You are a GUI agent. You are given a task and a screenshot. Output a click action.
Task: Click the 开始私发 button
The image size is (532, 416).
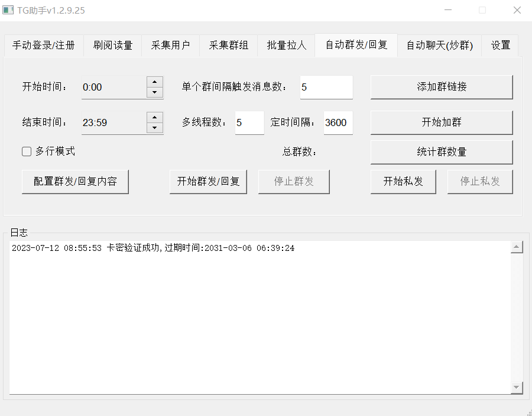403,182
